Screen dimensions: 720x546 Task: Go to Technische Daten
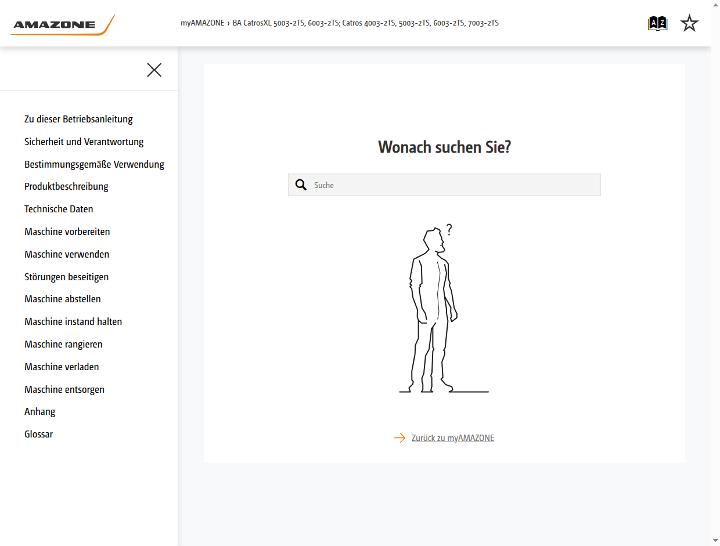point(59,209)
